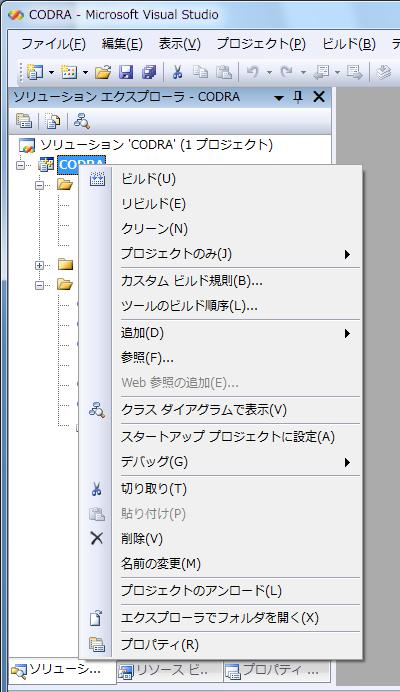The image size is (400, 692).
Task: Collapse the first open folder under CODRA
Action: [x=40, y=185]
